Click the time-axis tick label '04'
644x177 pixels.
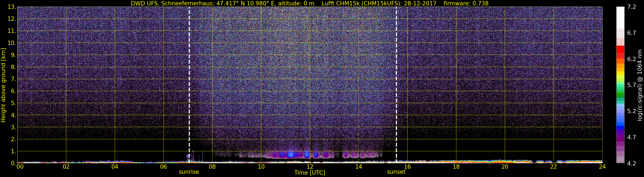point(115,167)
